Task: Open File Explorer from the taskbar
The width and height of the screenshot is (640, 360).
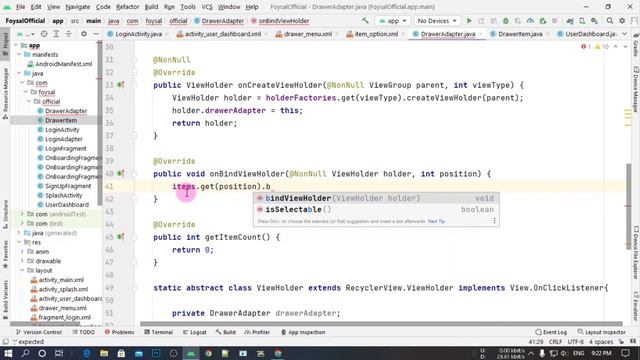Action: pos(104,353)
